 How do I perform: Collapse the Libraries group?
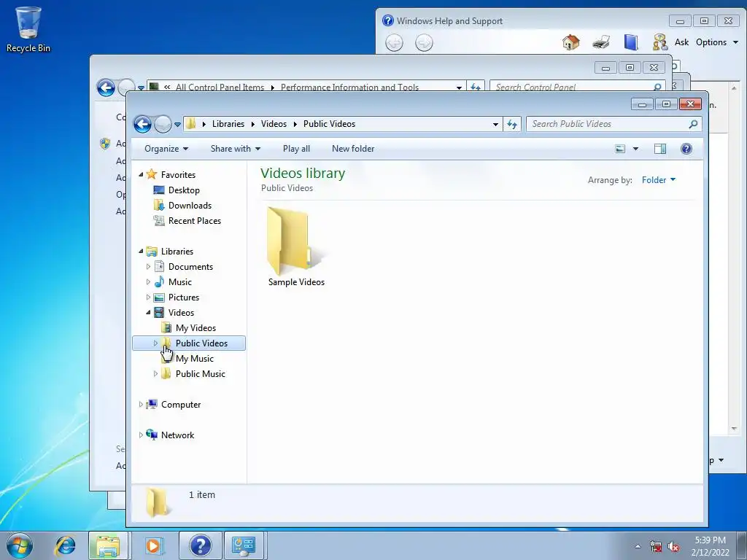point(141,251)
